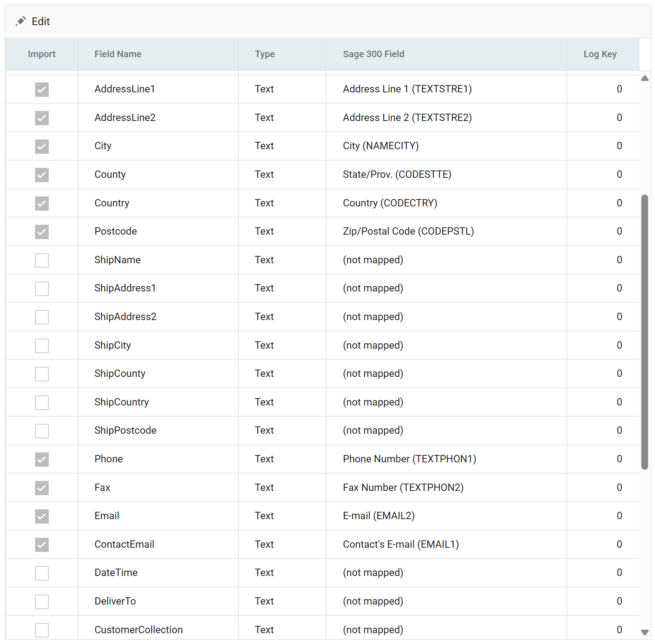
Task: Select the DeliverTo field name
Action: (x=115, y=601)
